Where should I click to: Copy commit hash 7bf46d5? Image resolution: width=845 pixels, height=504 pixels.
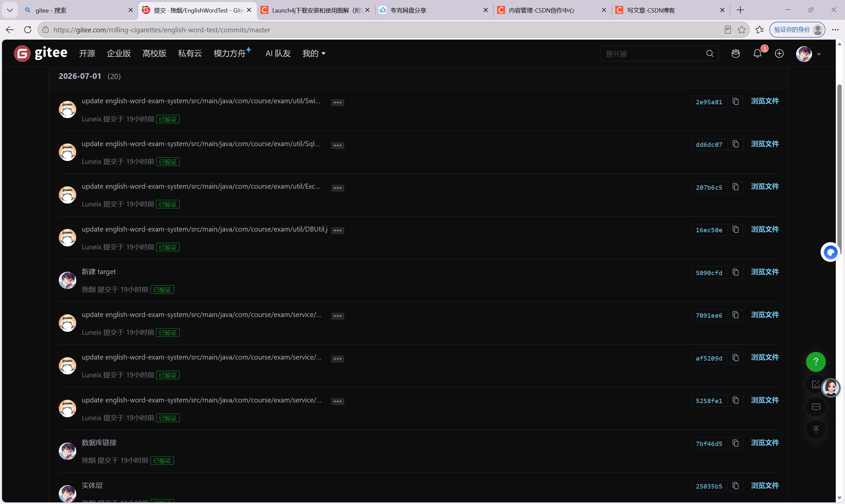736,443
